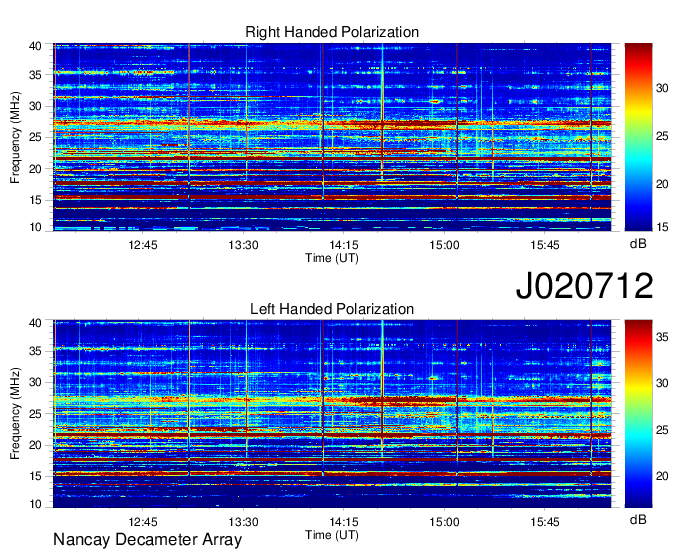Click the 'Right Handed Polarization' plot title
680x552 pixels.
(x=332, y=32)
